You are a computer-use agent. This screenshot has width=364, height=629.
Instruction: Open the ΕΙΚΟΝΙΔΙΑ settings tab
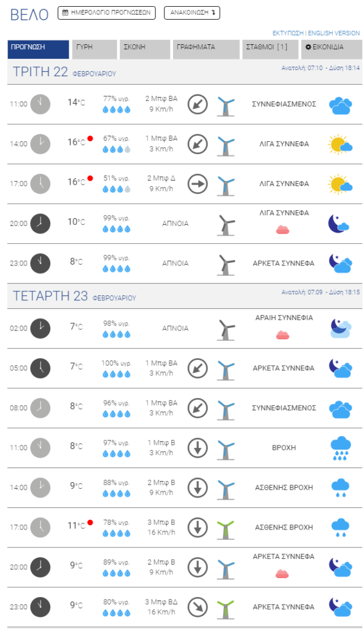point(331,49)
